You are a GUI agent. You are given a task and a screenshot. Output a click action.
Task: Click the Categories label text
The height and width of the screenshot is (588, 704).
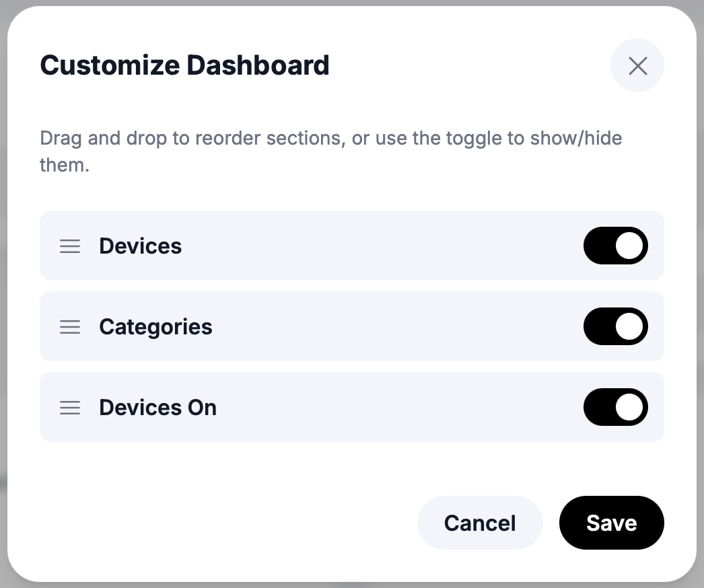155,327
